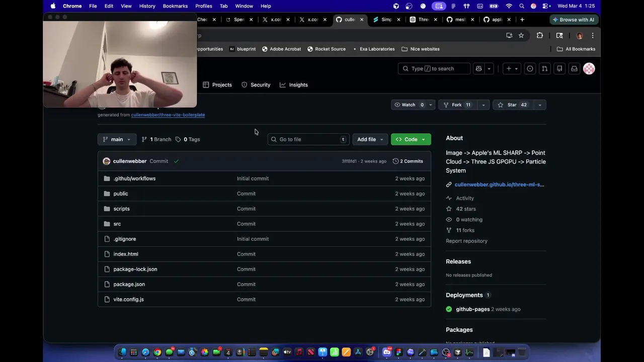Viewport: 644px width, 362px height.
Task: Open the Chrome profile avatar
Action: pos(580,35)
